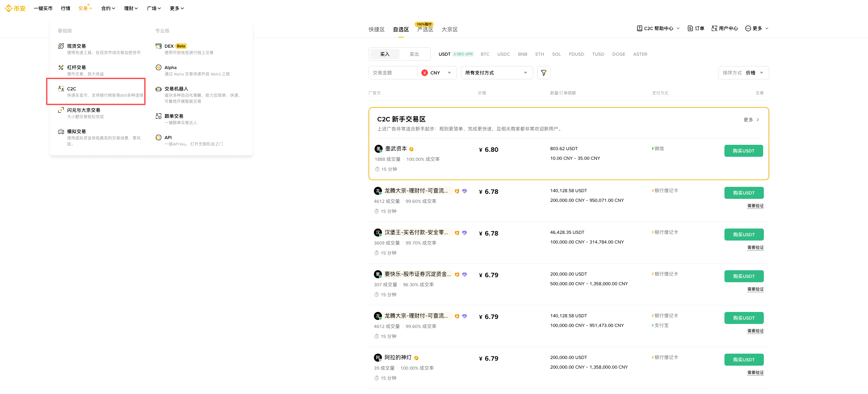Click the purple diamond badge on 要快乐 row

coord(464,275)
